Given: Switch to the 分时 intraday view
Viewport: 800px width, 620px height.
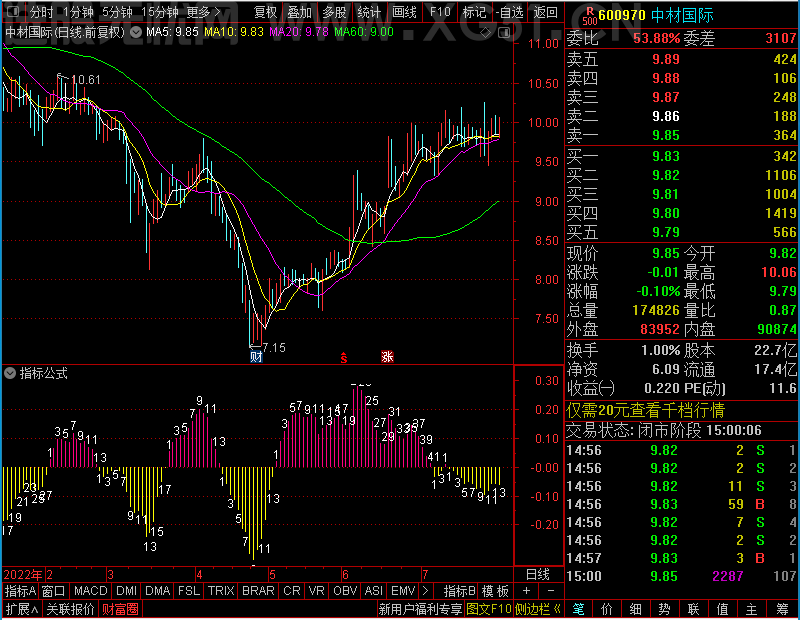Looking at the screenshot, I should (x=41, y=12).
